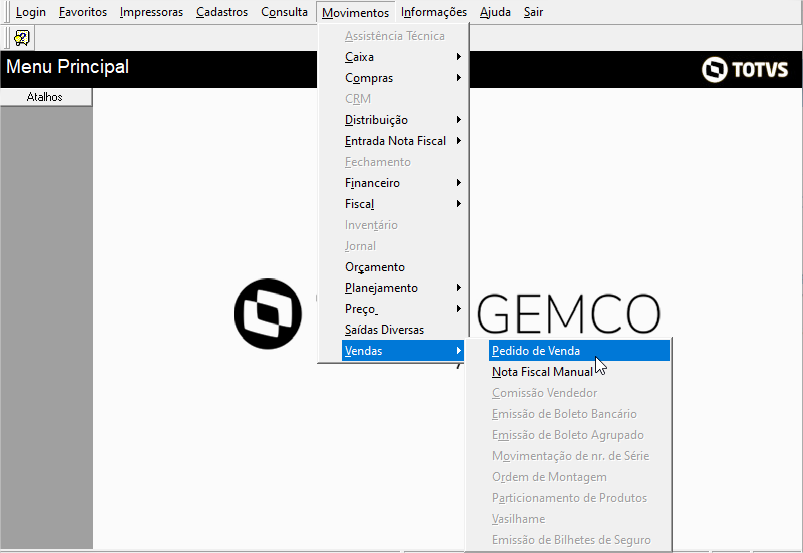The height and width of the screenshot is (553, 803).
Task: Select the Saídas Diversas menu entry
Action: (x=403, y=330)
